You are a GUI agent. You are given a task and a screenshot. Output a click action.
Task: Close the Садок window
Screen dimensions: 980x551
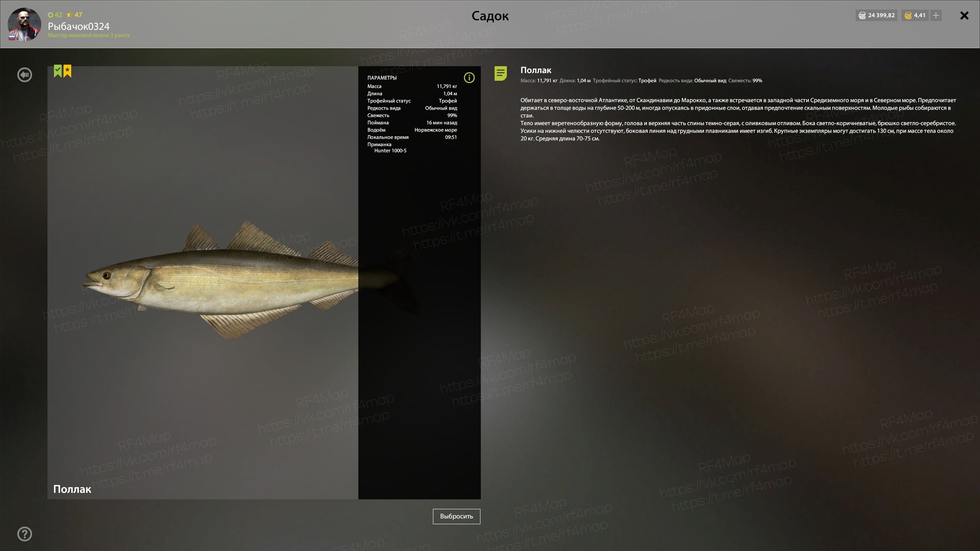click(964, 15)
